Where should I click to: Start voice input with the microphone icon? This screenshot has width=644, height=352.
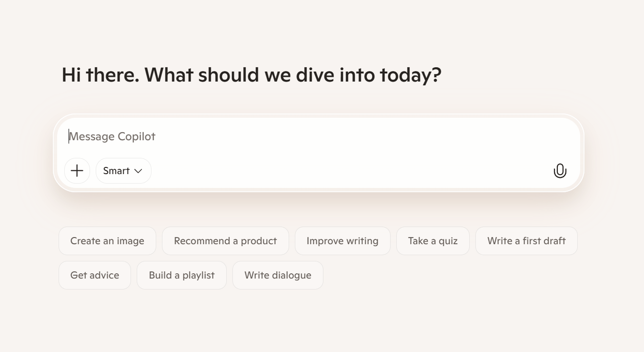pos(560,171)
